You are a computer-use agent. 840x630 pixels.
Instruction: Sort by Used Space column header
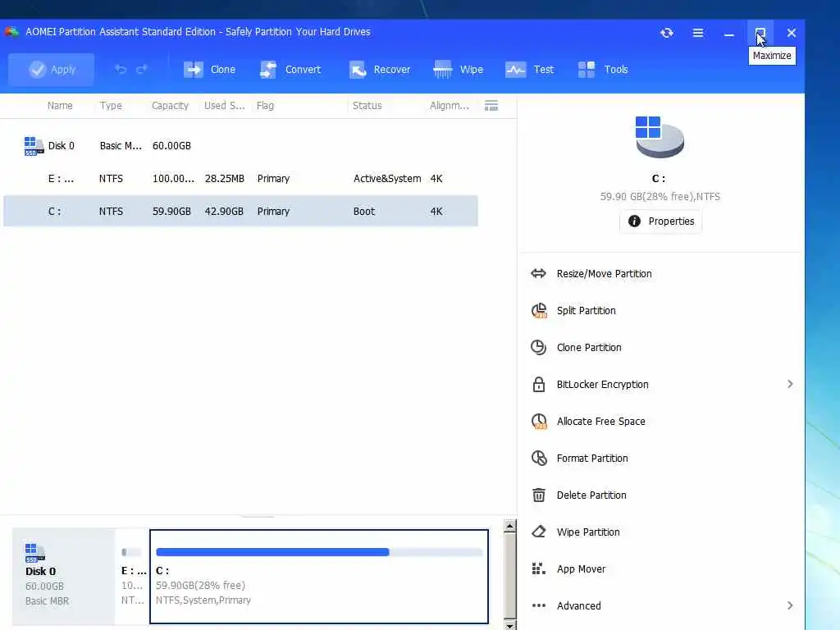click(x=224, y=106)
